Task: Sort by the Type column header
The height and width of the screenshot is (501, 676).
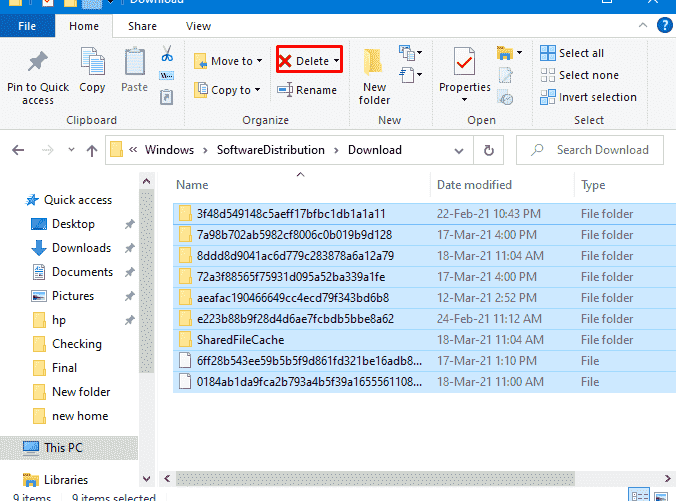Action: [593, 185]
